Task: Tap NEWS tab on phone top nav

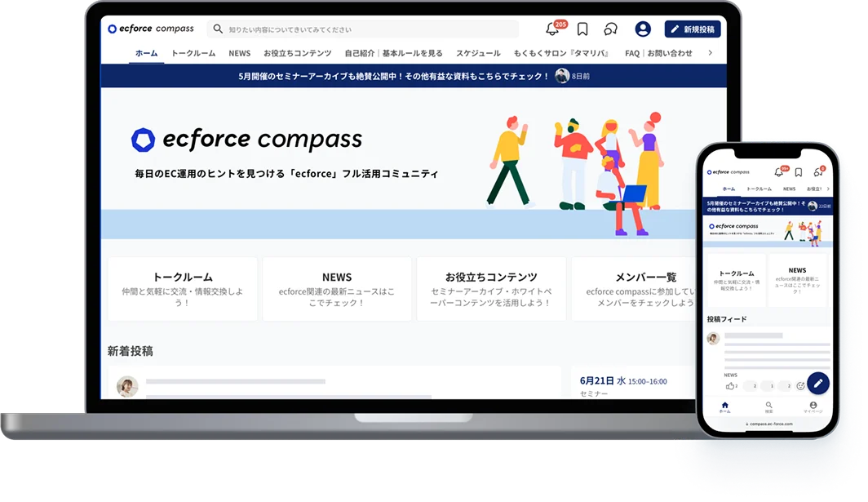Action: click(x=790, y=189)
